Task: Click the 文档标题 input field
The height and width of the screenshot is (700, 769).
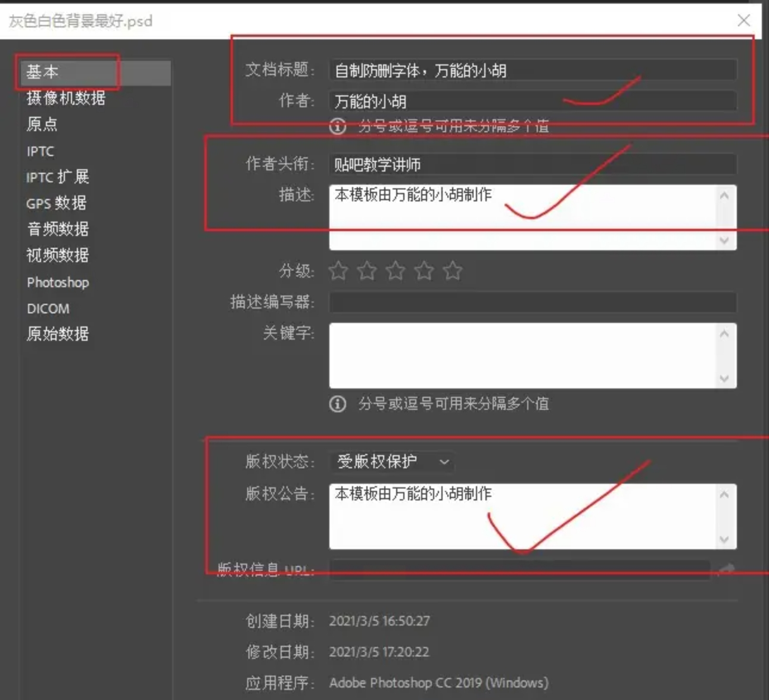Action: point(533,70)
